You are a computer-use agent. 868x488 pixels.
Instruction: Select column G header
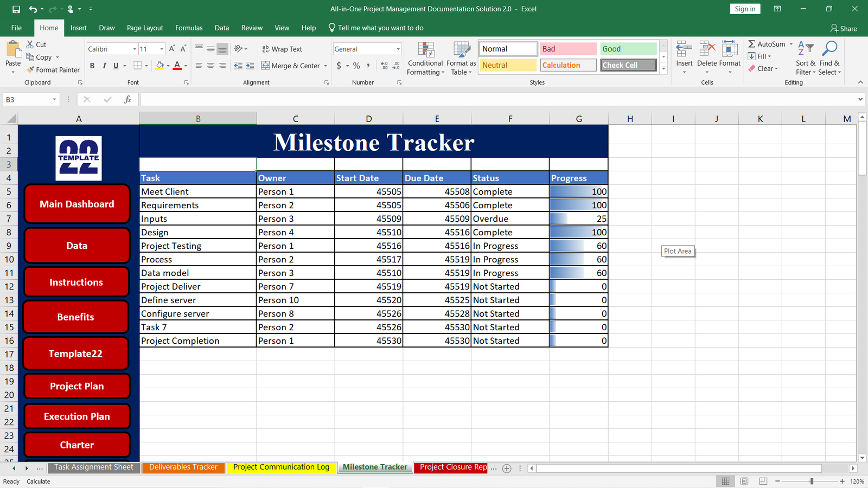pos(579,119)
